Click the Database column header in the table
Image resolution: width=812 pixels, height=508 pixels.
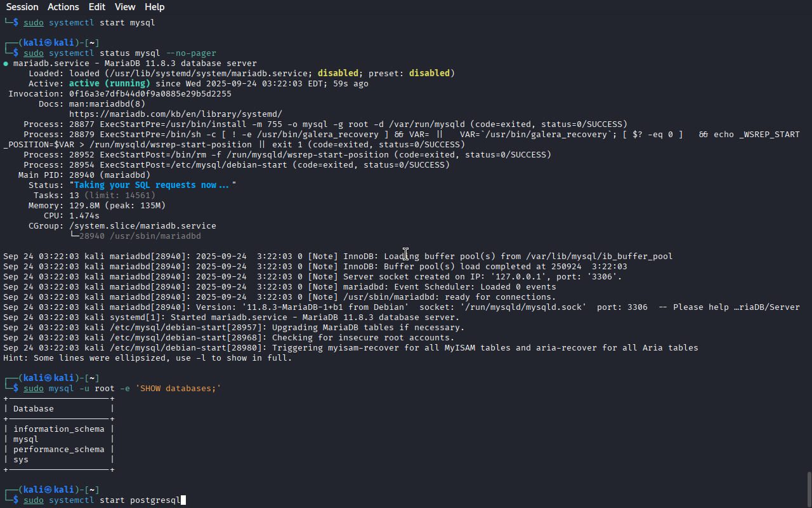click(x=34, y=409)
